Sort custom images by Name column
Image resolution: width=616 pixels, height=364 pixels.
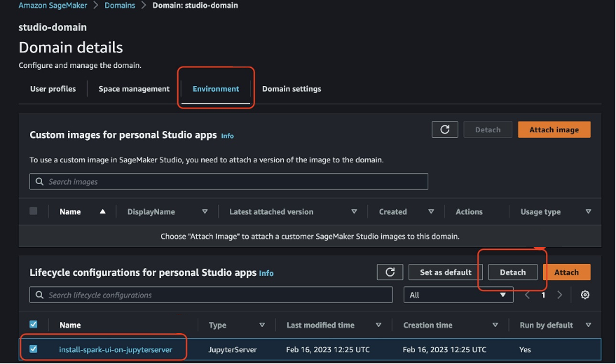click(102, 212)
